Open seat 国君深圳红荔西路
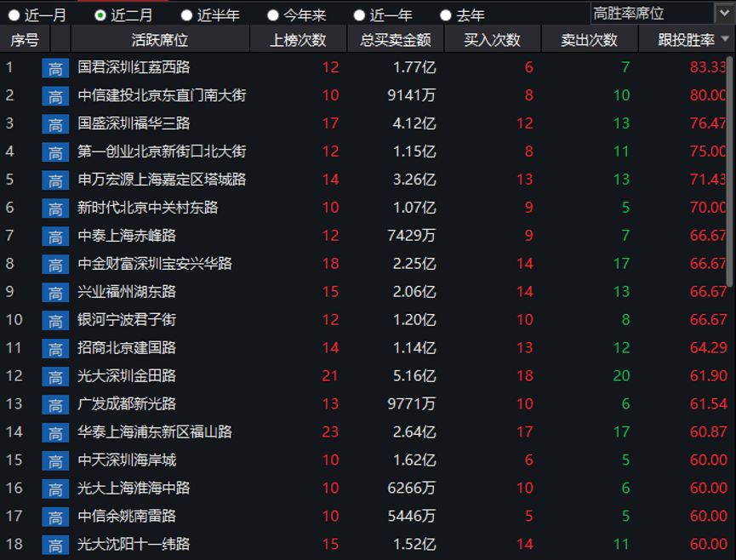This screenshot has height=560, width=736. coord(134,67)
